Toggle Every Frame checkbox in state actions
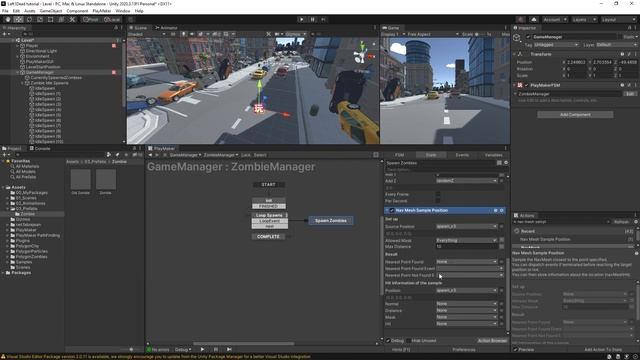Screen dimensions: 640x360 [438, 194]
